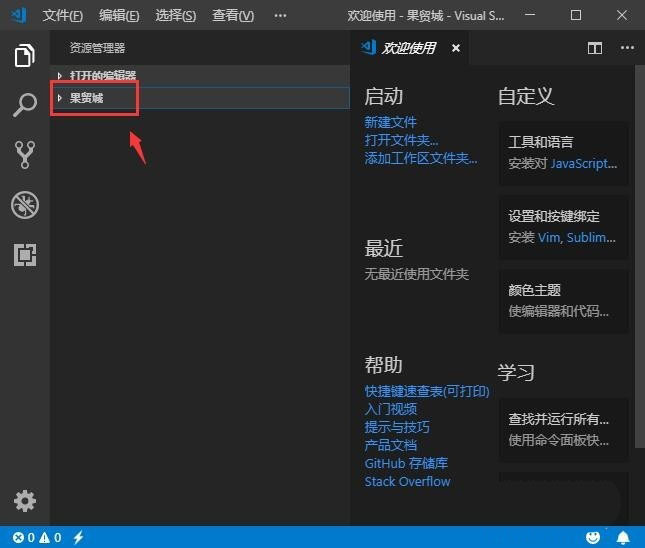Open the 文件(F) menu
Viewport: 645px width, 548px height.
[x=63, y=16]
